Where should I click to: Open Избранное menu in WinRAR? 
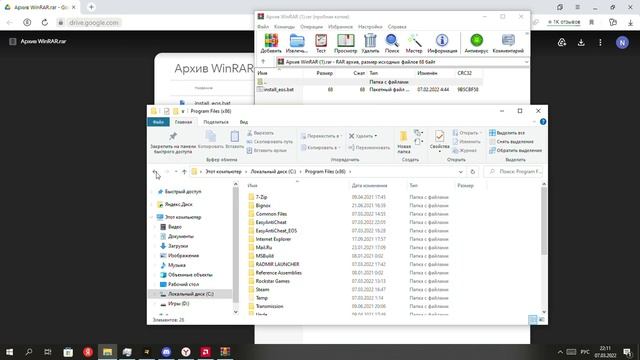click(340, 27)
